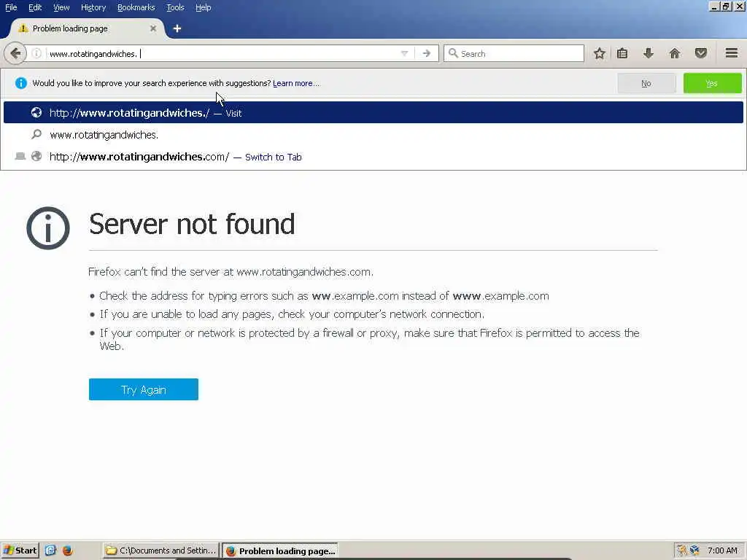This screenshot has width=747, height=560.
Task: Click the taskbar clock showing 7:00 AM
Action: click(722, 551)
